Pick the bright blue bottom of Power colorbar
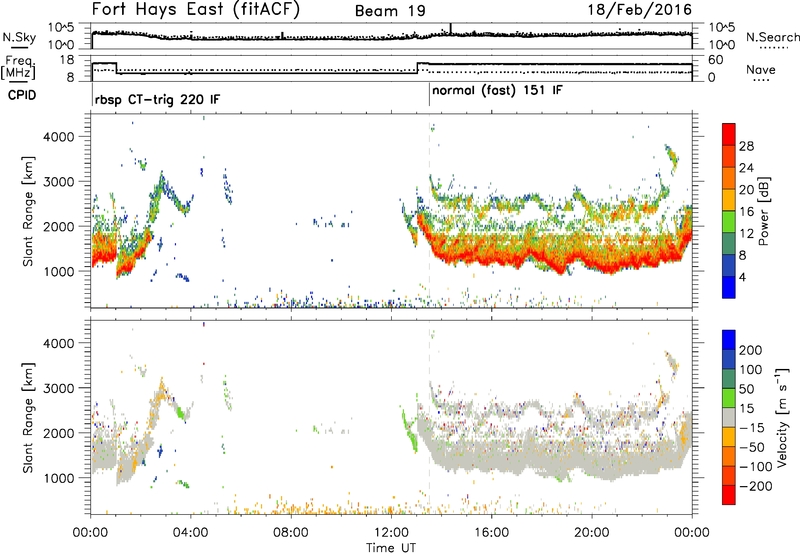The image size is (800, 554). pos(729,287)
